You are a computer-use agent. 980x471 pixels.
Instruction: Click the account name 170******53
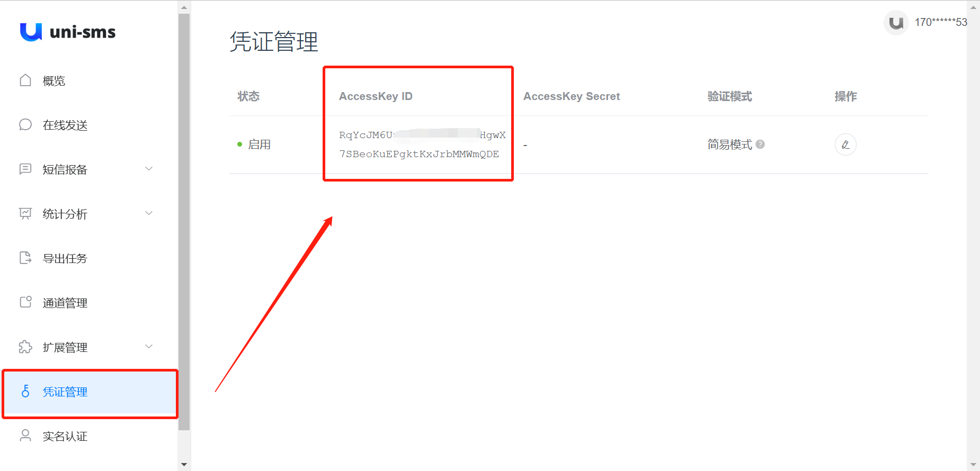pos(941,22)
